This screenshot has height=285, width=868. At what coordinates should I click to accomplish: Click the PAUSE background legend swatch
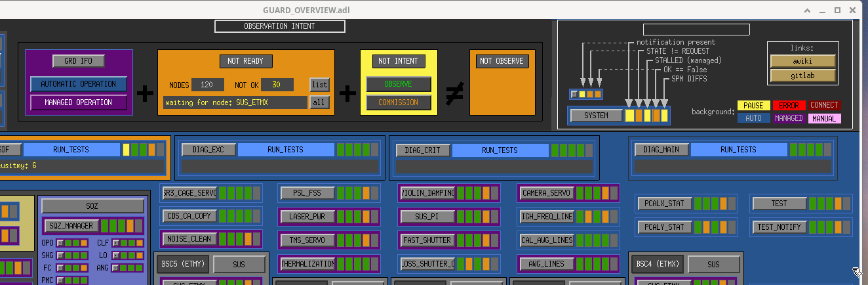click(x=753, y=105)
